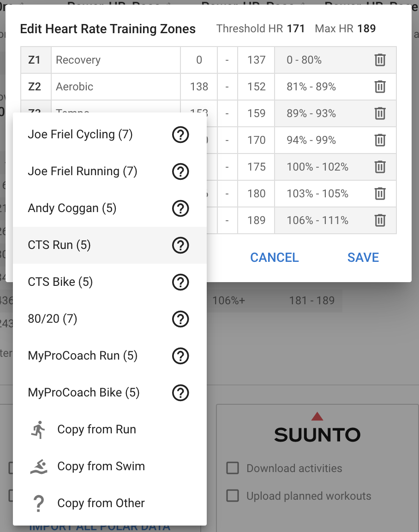The height and width of the screenshot is (532, 419).
Task: Enable Suunto Upload planned workouts checkbox
Action: [x=233, y=496]
